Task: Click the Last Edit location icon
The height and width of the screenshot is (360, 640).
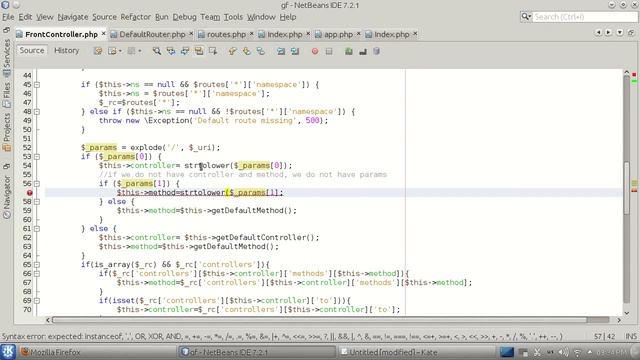Action: coord(98,51)
